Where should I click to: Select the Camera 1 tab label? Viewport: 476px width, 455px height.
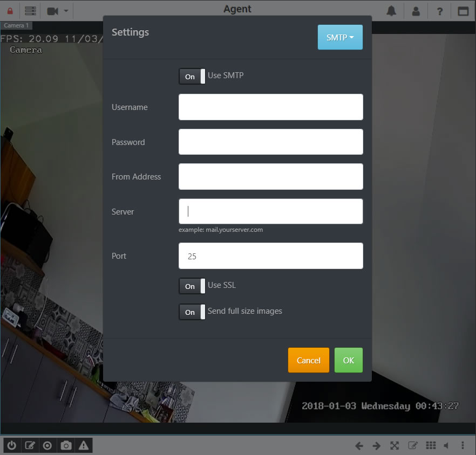[x=17, y=25]
